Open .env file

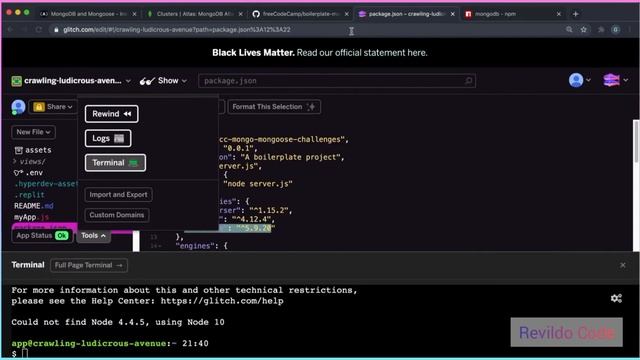(x=29, y=173)
